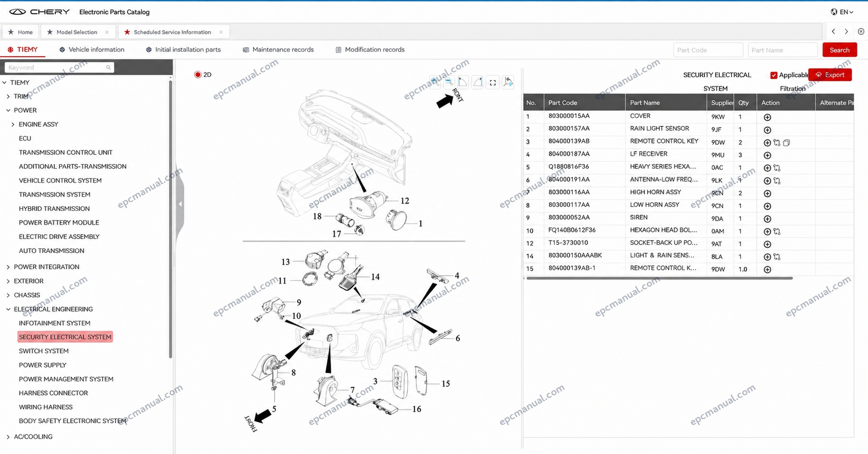Viewport: 868px width, 454px height.
Task: Select the 2D view radio button
Action: point(198,75)
